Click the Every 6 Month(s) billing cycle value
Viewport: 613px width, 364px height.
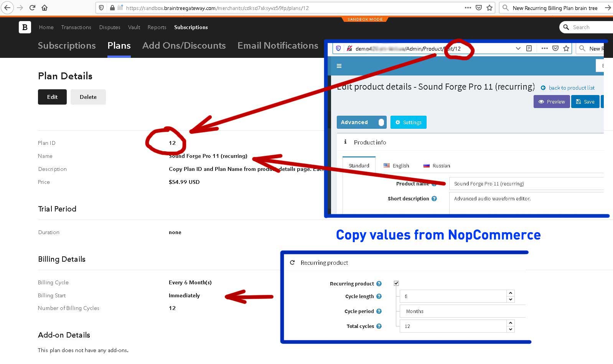(x=190, y=282)
